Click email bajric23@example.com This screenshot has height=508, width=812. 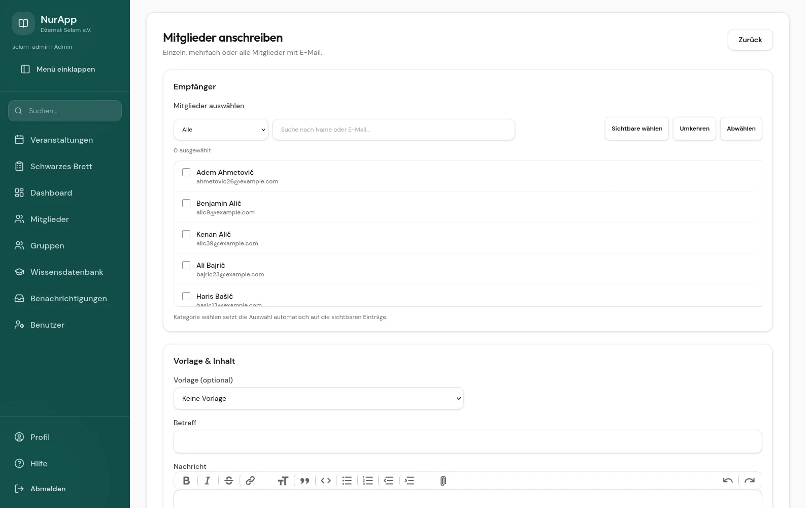tap(230, 274)
